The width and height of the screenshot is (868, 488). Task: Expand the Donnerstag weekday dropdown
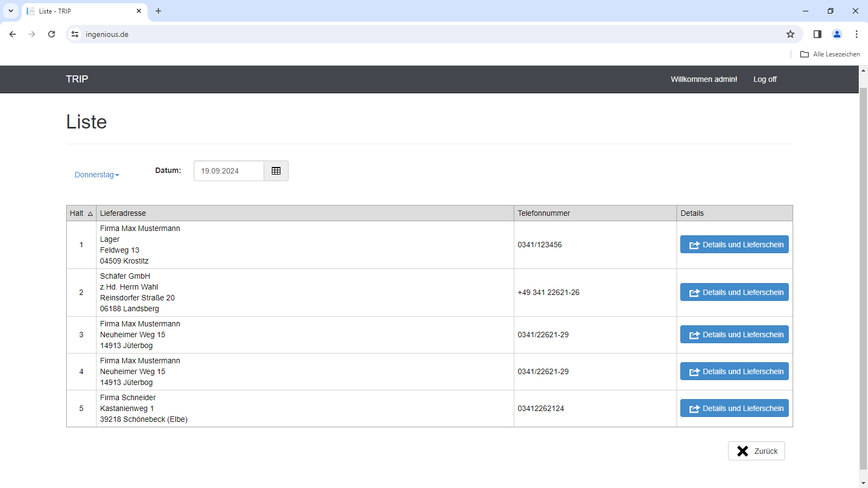(x=97, y=175)
